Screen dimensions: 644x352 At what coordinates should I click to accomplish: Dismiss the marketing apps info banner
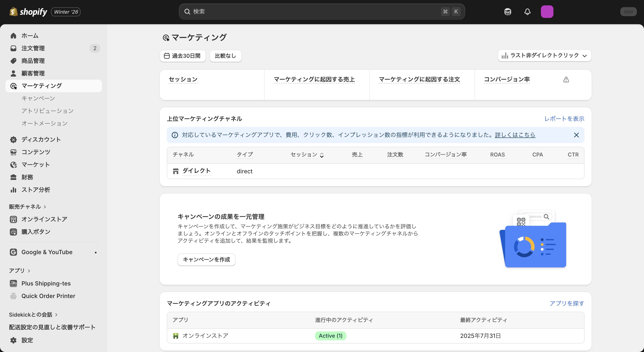[x=576, y=135]
